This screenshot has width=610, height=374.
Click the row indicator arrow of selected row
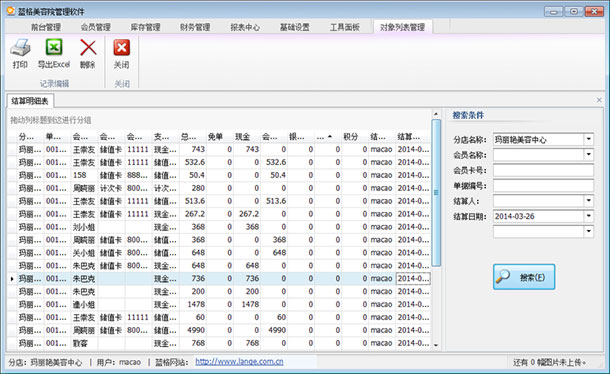pyautogui.click(x=12, y=279)
